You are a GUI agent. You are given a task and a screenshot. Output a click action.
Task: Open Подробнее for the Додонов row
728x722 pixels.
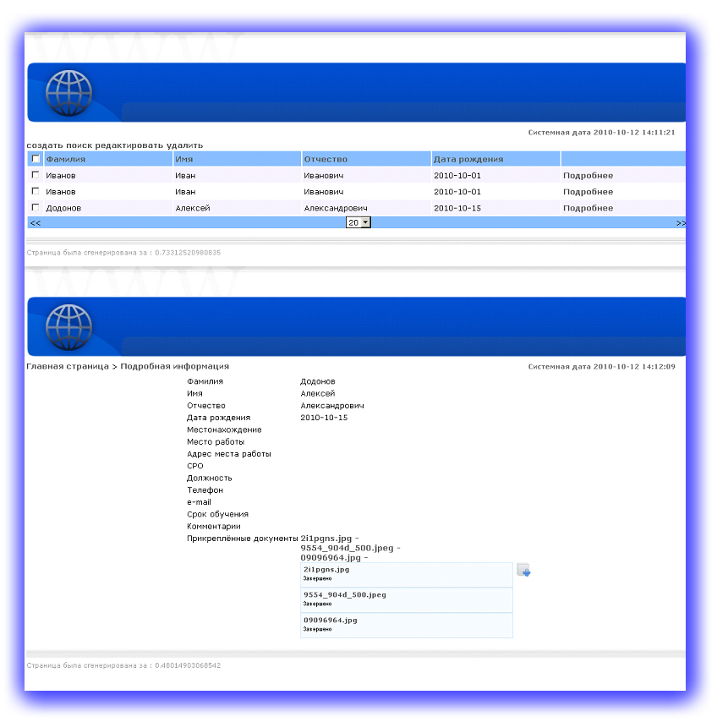tap(588, 208)
